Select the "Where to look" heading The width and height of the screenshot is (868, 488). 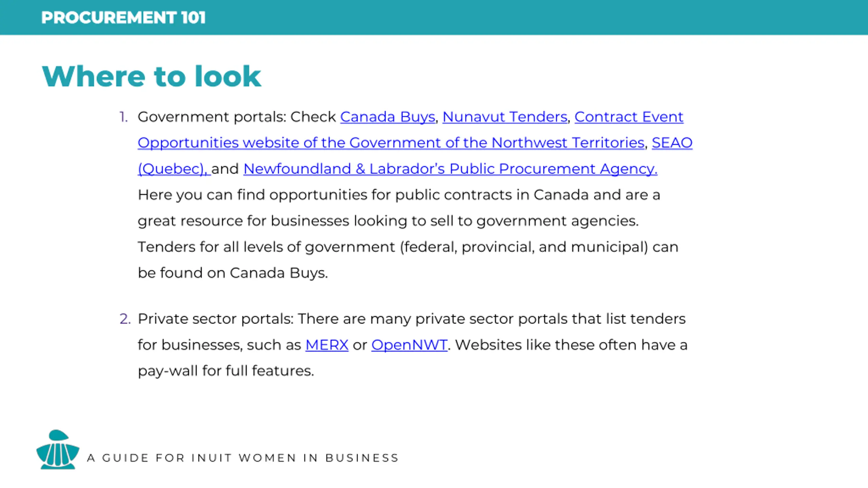[151, 76]
